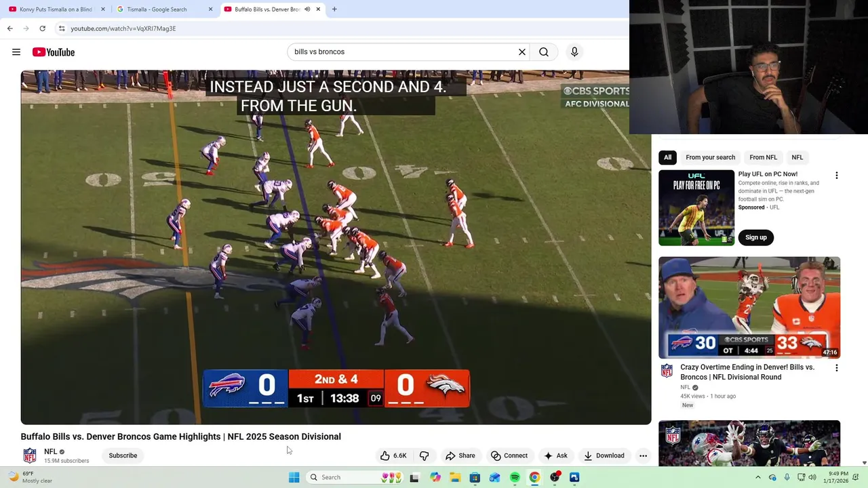Viewport: 868px width, 488px height.
Task: Click the Connect button
Action: pos(509,455)
